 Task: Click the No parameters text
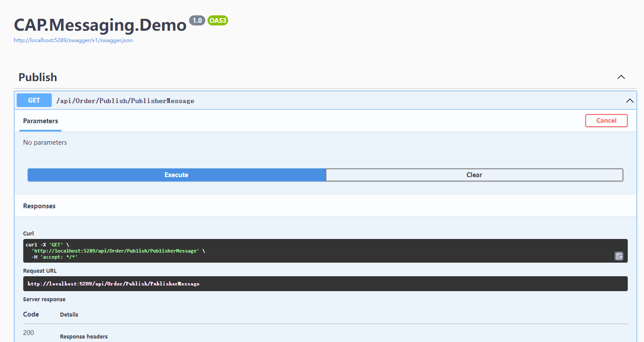pos(45,142)
